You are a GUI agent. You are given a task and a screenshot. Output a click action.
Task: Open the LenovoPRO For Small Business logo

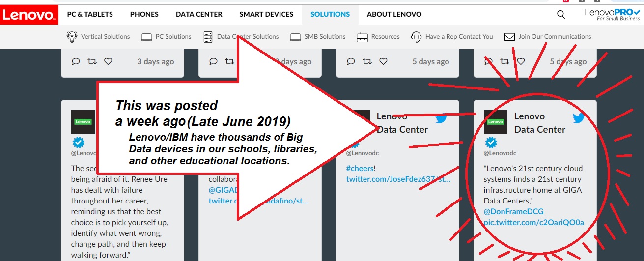[x=612, y=15]
